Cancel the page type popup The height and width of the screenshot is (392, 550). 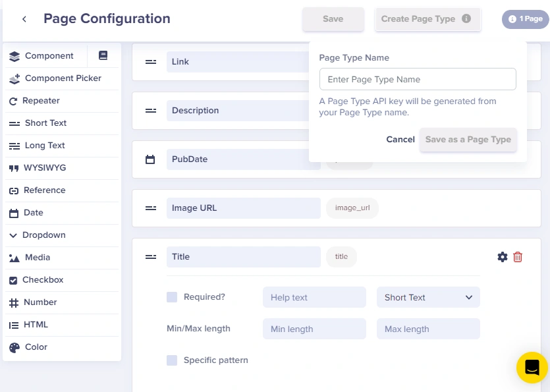[x=400, y=139]
